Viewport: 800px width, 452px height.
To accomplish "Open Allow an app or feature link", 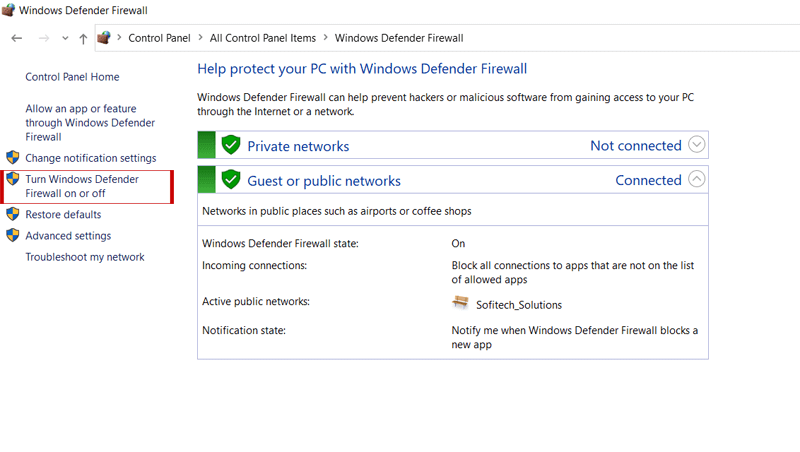I will pos(90,123).
